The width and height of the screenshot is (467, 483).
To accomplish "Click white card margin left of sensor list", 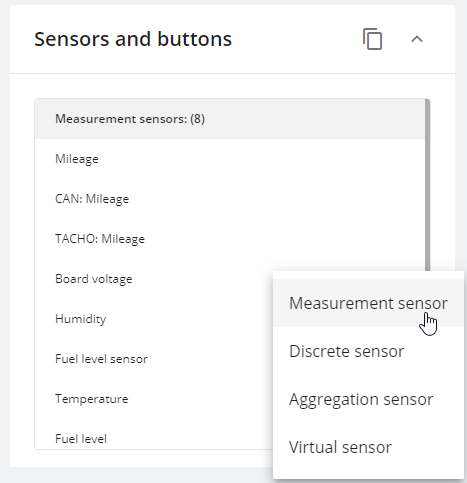I will [22, 267].
